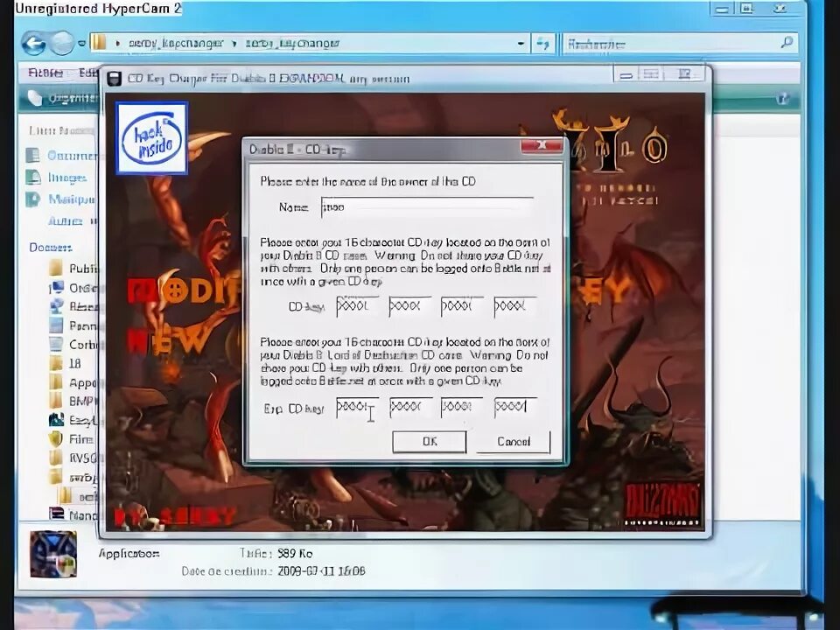Viewport: 840px width, 630px height.
Task: Click second Exp. CD key segment field
Action: coord(410,407)
